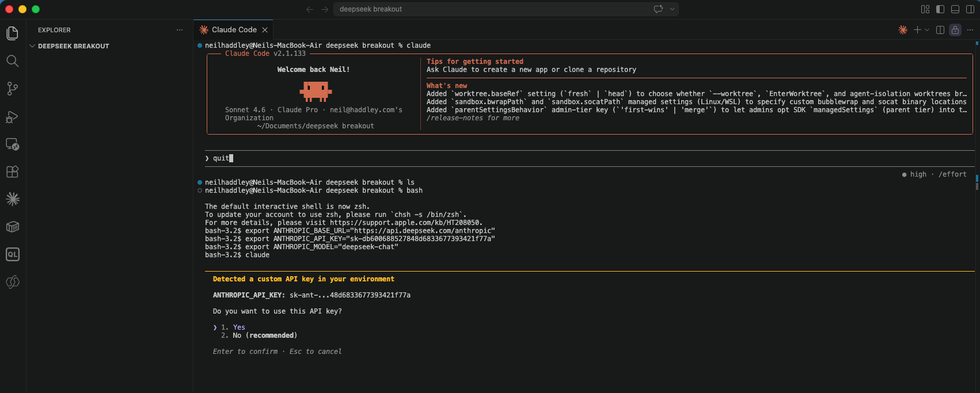The width and height of the screenshot is (980, 393).
Task: Open the Claude Code sidebar icon
Action: click(x=13, y=199)
